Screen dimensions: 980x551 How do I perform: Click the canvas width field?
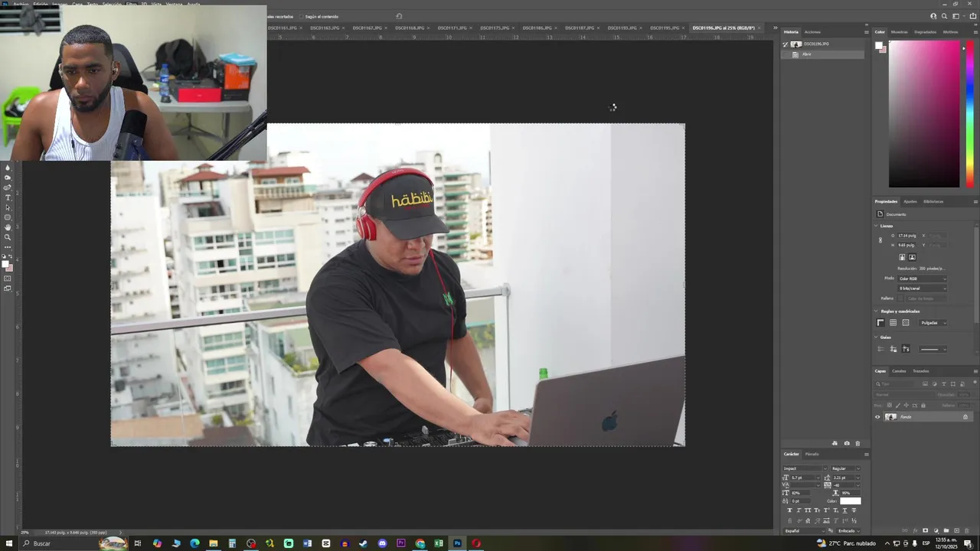tap(907, 236)
